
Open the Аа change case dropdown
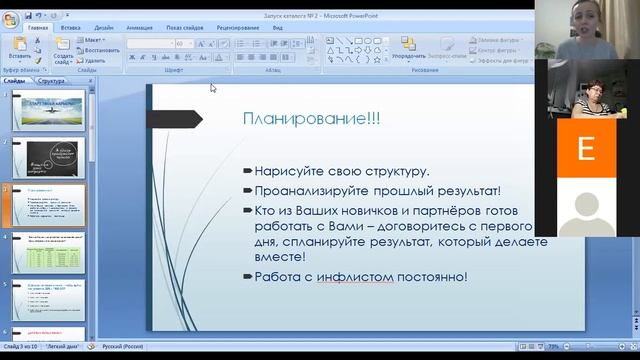(x=203, y=58)
